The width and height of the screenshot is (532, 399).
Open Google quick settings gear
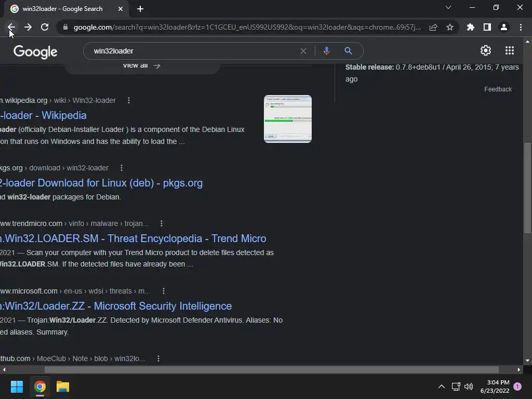point(486,50)
